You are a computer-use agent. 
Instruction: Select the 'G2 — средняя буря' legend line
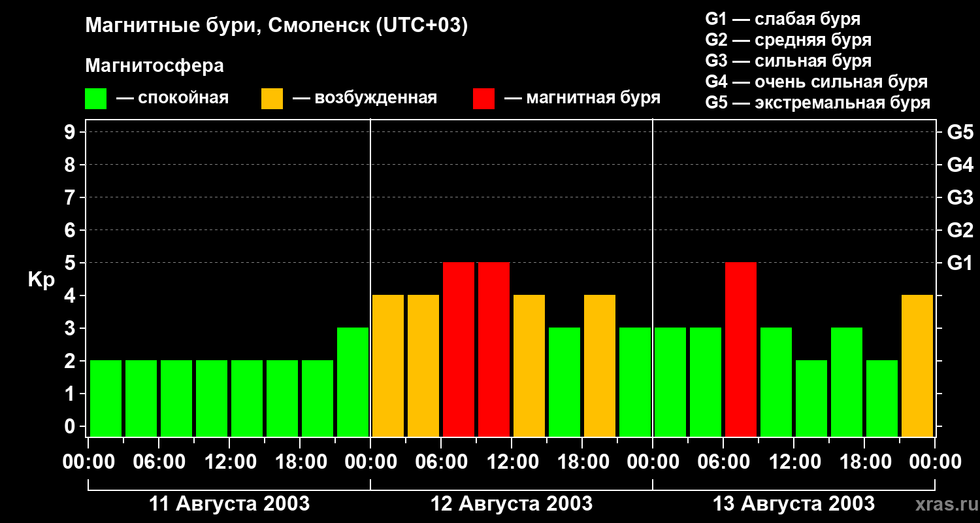tap(789, 40)
